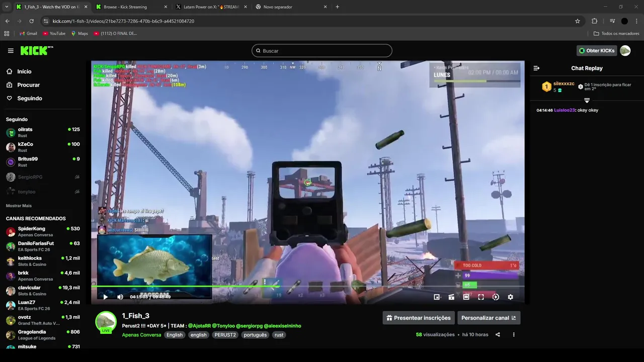Mute the video volume speaker icon
Screen dimensions: 644x362
pyautogui.click(x=120, y=297)
